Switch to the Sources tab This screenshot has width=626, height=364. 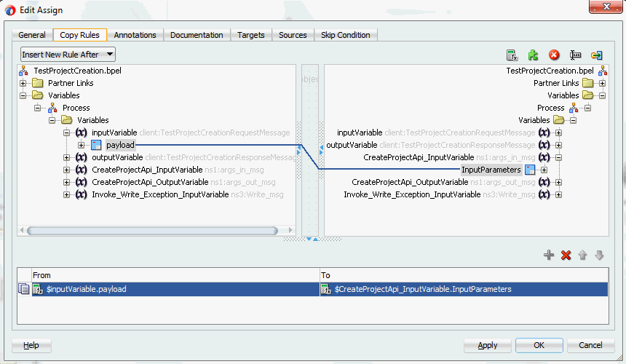(293, 35)
